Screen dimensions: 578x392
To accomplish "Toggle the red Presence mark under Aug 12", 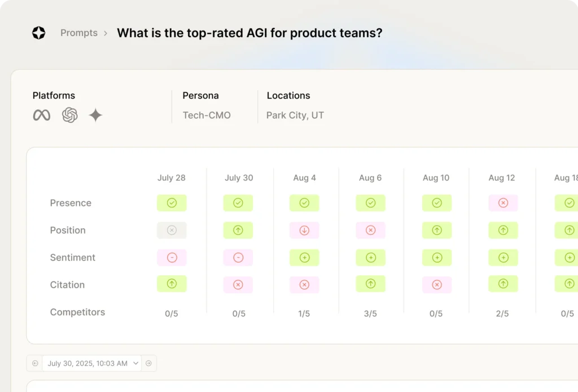I will click(x=503, y=202).
